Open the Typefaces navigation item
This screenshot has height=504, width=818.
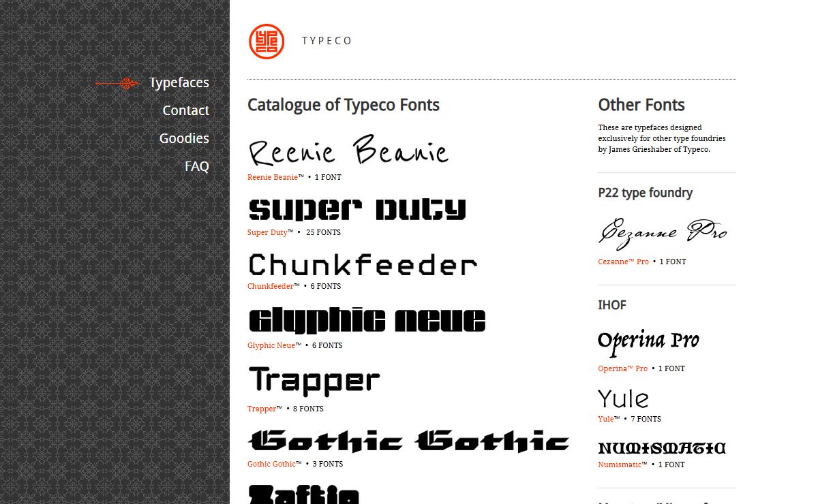[179, 82]
